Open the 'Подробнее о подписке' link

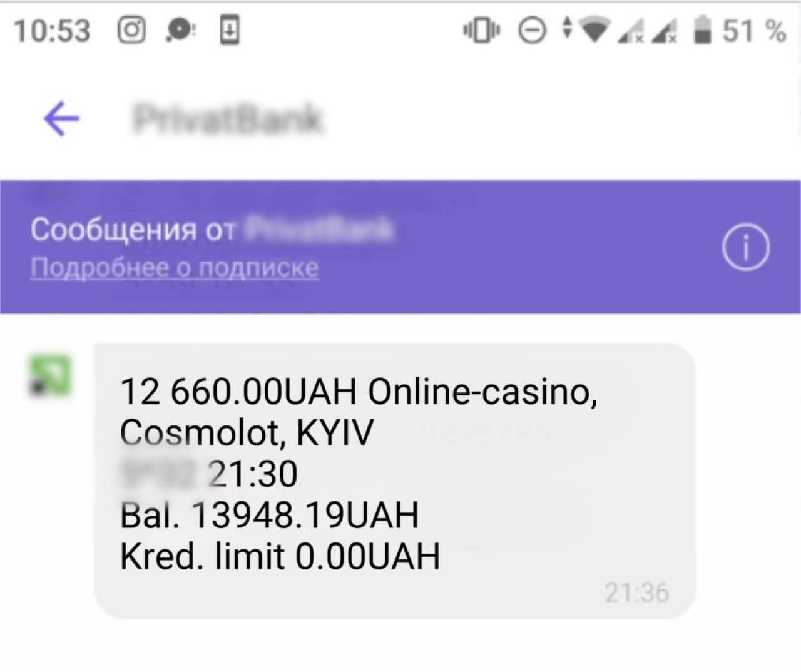pyautogui.click(x=175, y=268)
